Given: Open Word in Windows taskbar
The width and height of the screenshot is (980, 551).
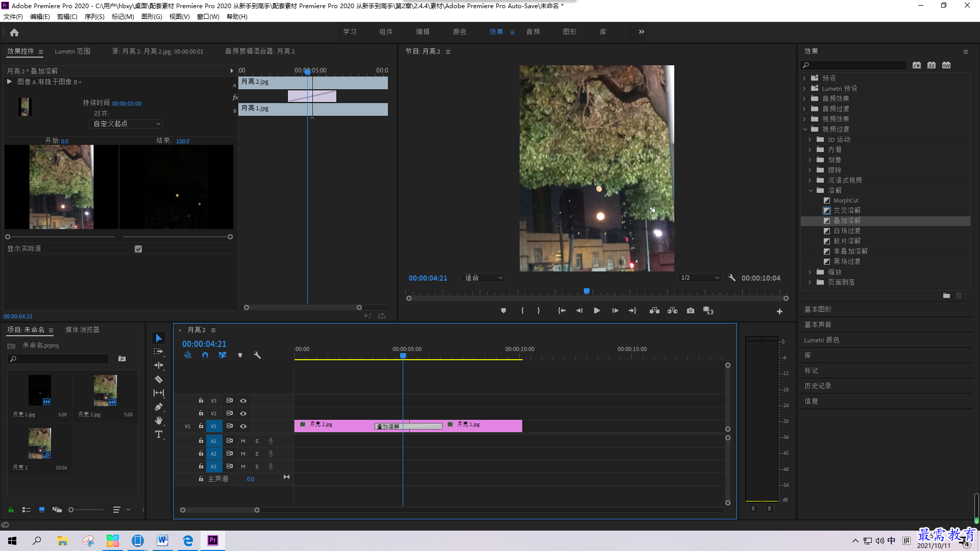Looking at the screenshot, I should tap(163, 540).
